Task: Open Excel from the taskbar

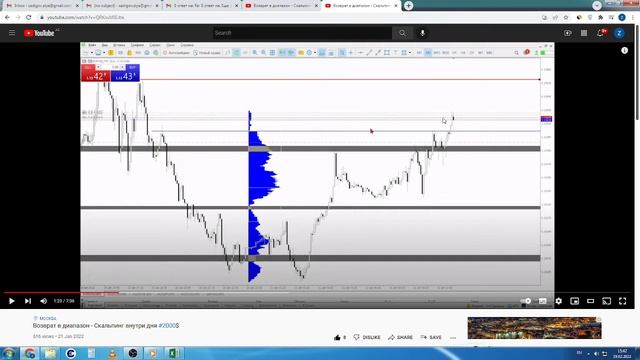Action: 174,353
